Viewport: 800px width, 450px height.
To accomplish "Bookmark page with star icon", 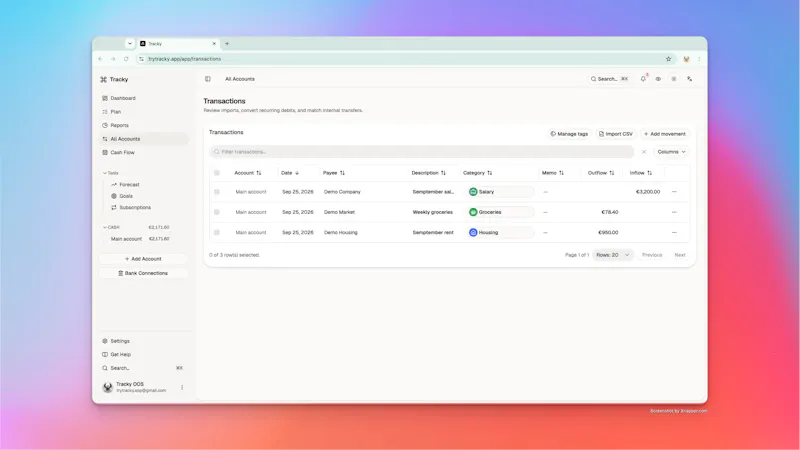I will click(668, 59).
